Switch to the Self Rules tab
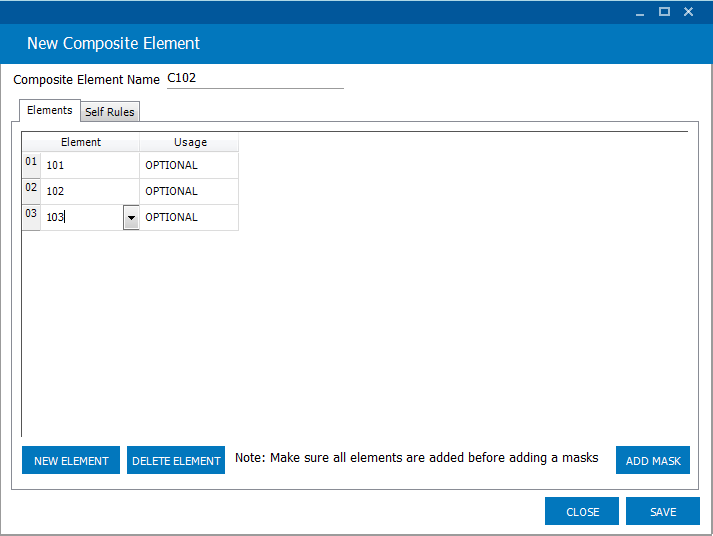 click(x=110, y=112)
